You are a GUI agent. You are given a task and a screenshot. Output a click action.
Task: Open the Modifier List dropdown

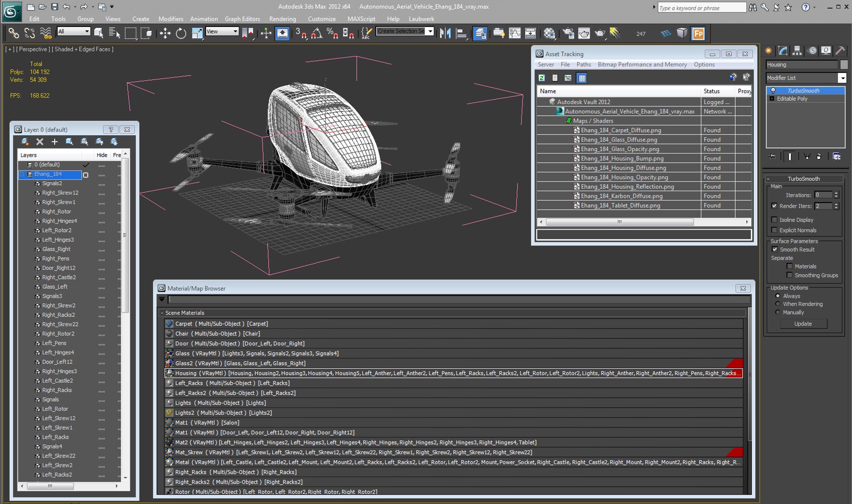(842, 78)
